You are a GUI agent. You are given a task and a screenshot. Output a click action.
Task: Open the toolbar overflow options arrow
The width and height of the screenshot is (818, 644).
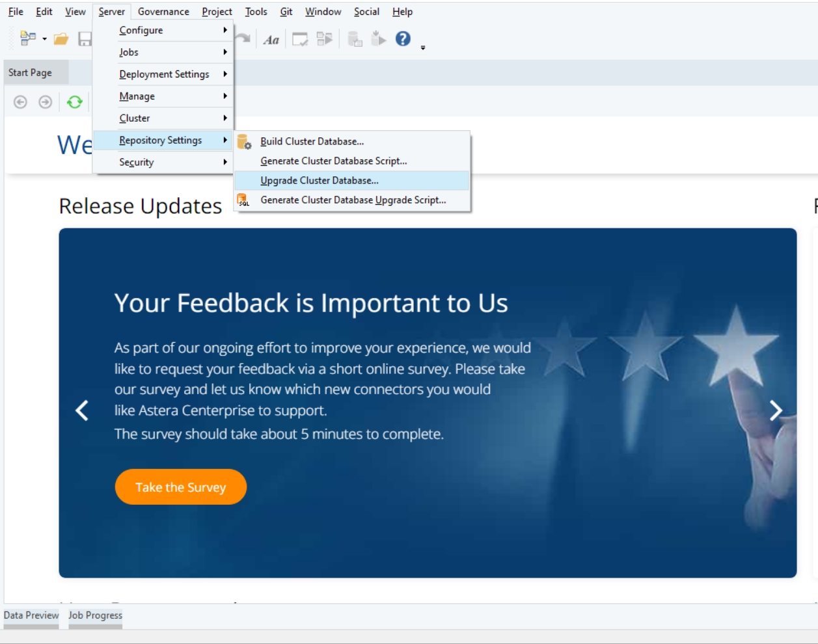click(423, 47)
